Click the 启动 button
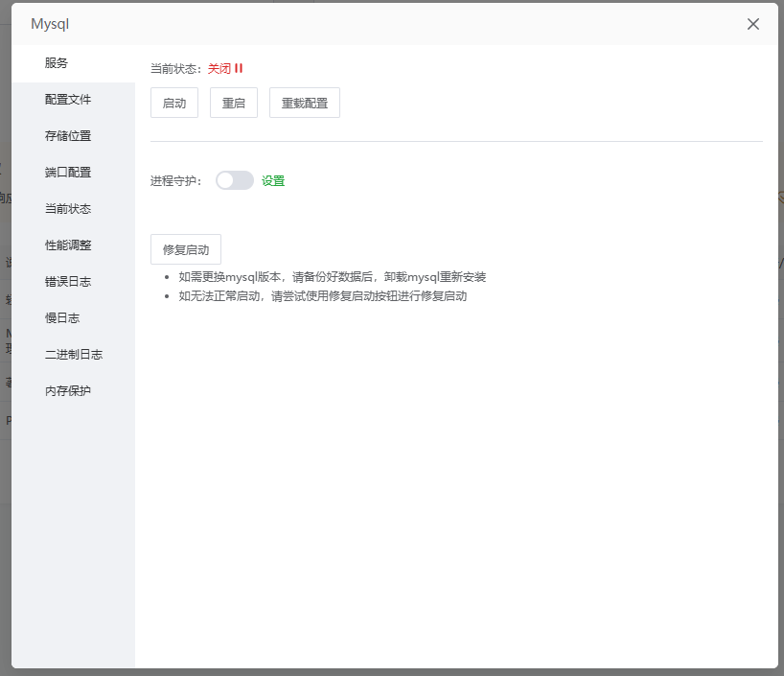784x676 pixels. [174, 103]
